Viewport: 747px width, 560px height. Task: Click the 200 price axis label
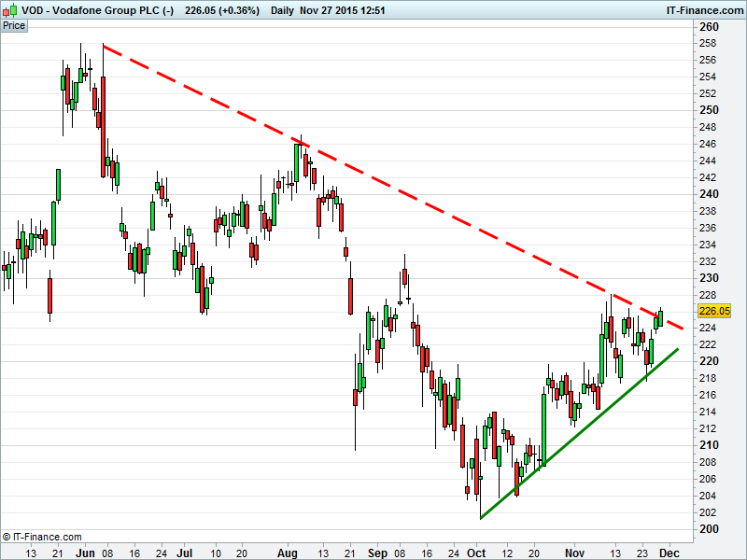click(710, 529)
